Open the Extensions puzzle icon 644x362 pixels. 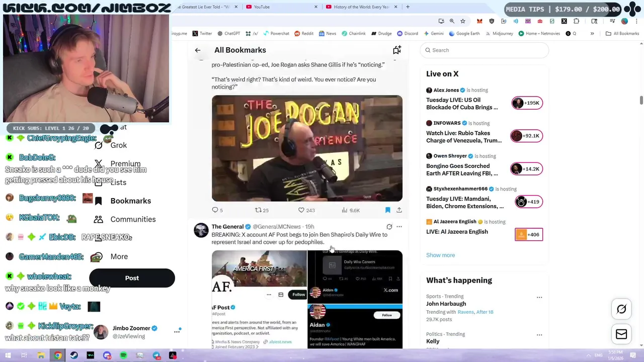coord(576,21)
